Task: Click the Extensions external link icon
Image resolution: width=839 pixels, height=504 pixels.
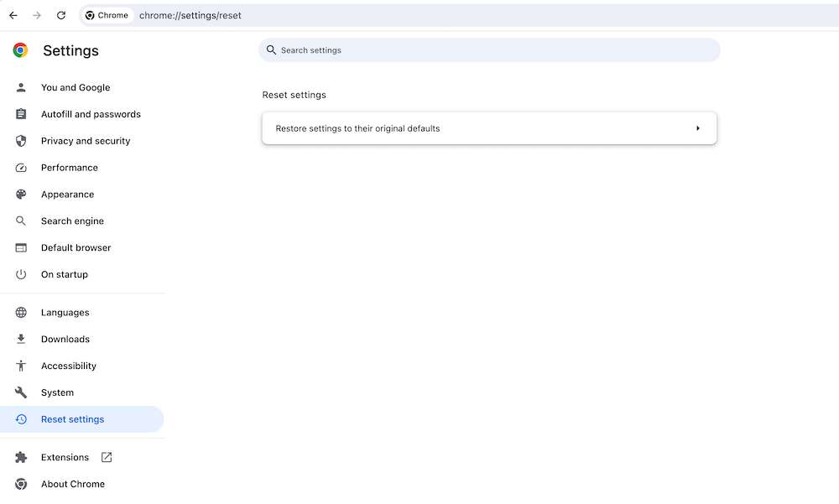Action: [107, 457]
